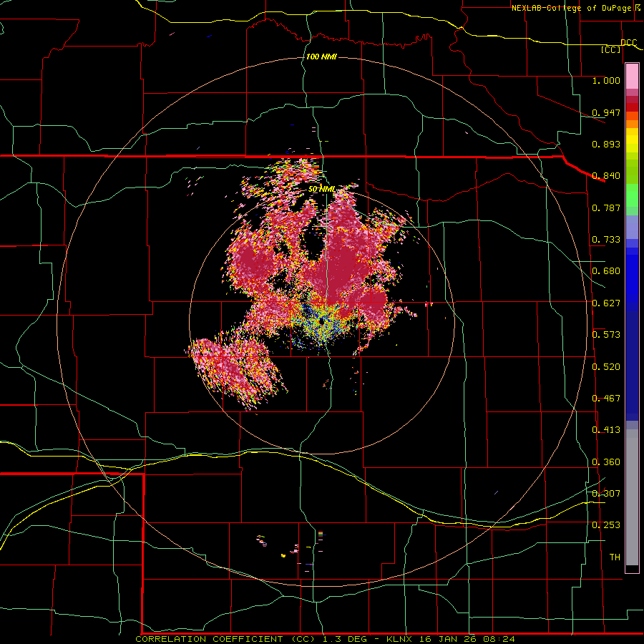644x644 pixels.
Task: Click the 0.573 scale value
Action: [606, 335]
